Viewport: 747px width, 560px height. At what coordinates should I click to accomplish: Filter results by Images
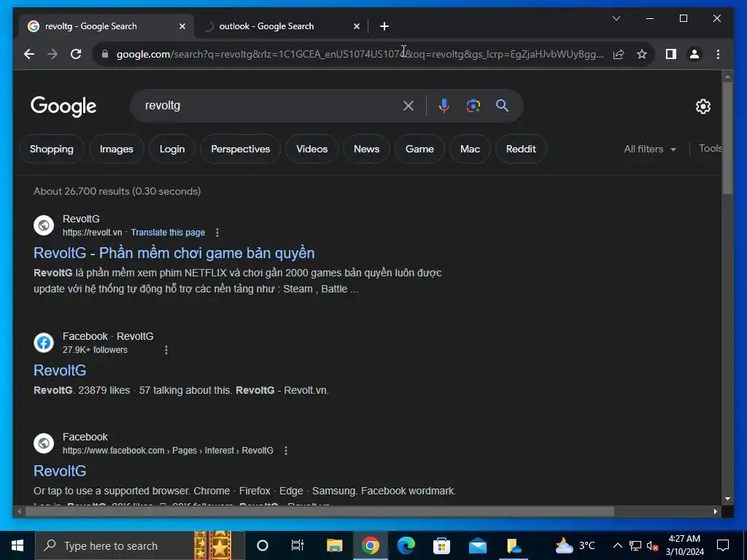tap(116, 149)
